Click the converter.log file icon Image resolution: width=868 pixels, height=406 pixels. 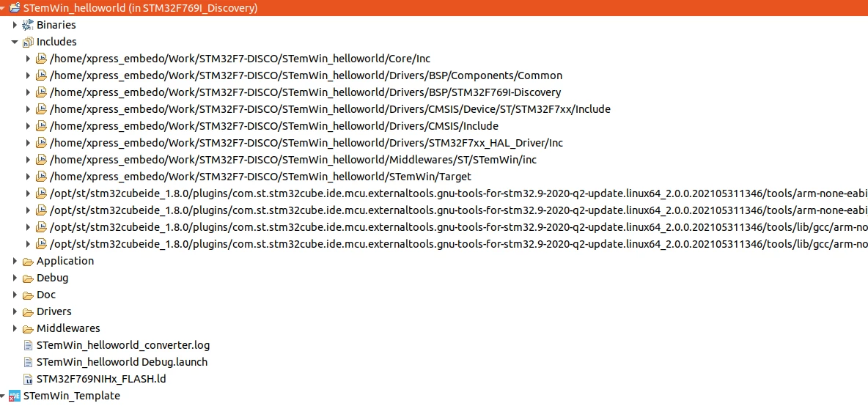tap(28, 346)
